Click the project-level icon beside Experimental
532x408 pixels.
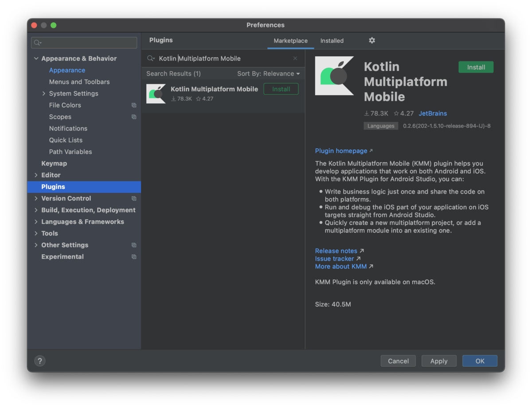tap(134, 257)
